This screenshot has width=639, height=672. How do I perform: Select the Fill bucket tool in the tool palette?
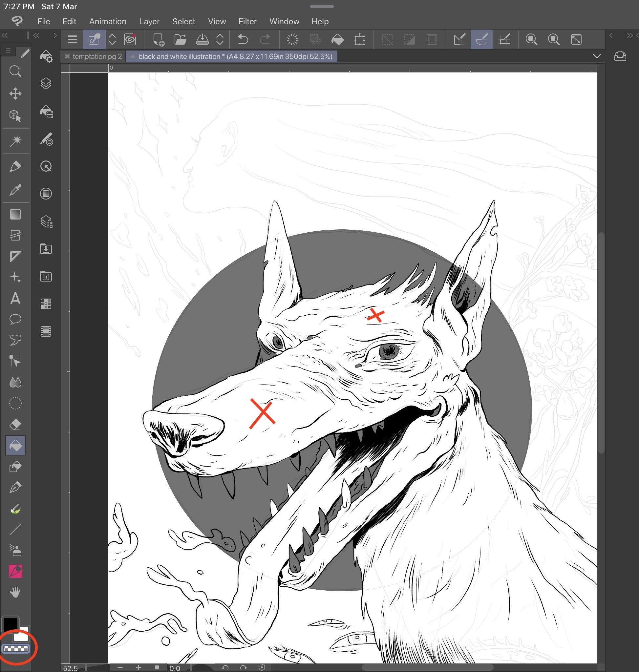point(15,445)
